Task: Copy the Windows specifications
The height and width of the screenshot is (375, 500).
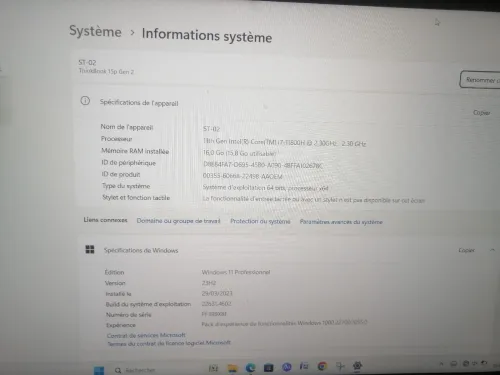Action: (x=466, y=250)
